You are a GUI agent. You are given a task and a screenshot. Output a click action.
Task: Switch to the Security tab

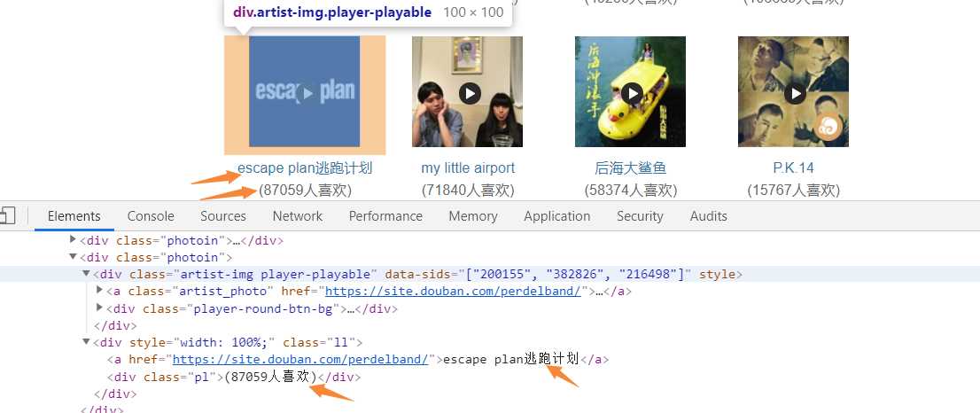click(x=640, y=216)
